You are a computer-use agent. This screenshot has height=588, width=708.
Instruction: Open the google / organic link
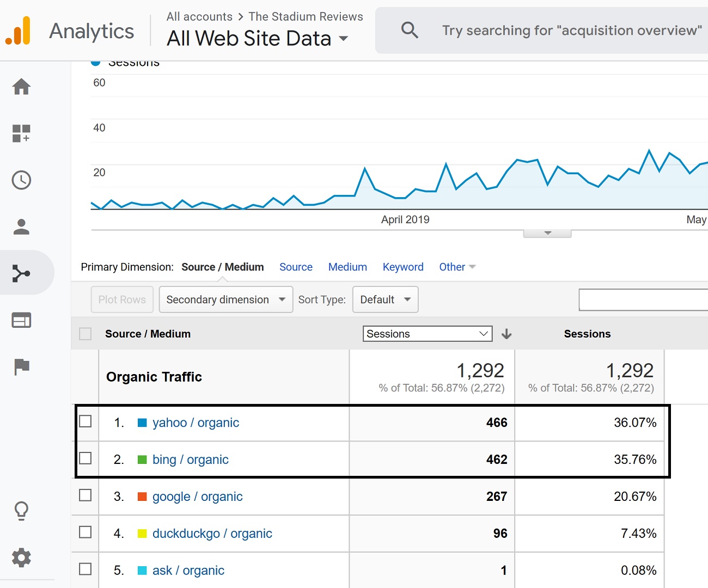click(198, 497)
